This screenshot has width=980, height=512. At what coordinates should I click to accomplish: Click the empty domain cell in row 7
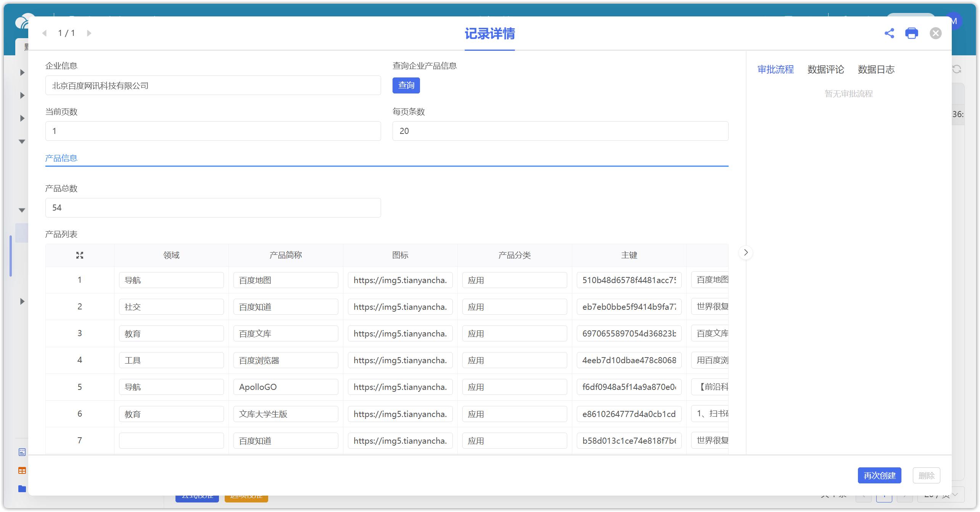[x=171, y=441]
